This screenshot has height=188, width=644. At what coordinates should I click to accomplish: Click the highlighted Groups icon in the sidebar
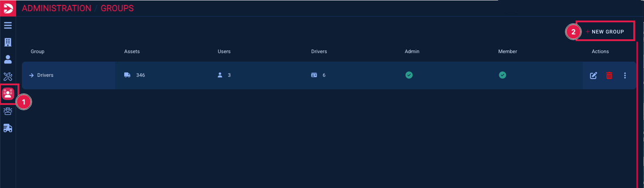(x=8, y=94)
